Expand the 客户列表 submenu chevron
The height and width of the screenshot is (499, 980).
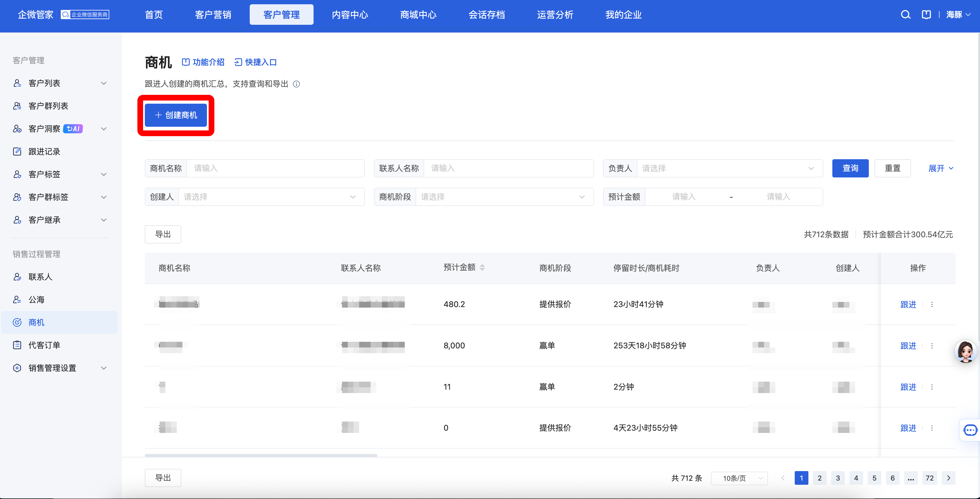[x=103, y=83]
